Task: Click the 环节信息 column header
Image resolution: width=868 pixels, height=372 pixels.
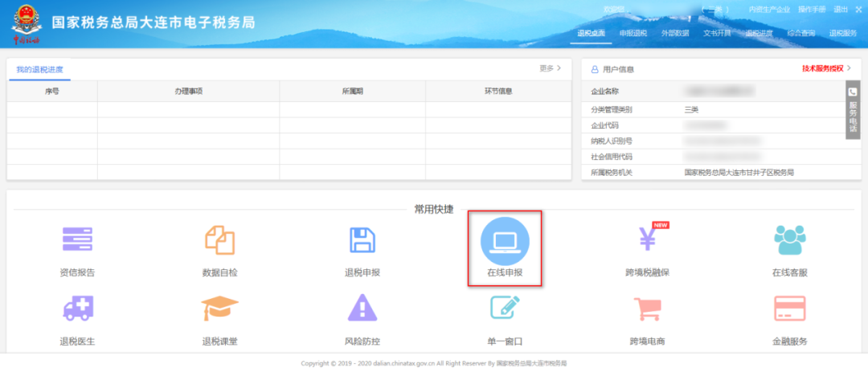Action: point(498,92)
